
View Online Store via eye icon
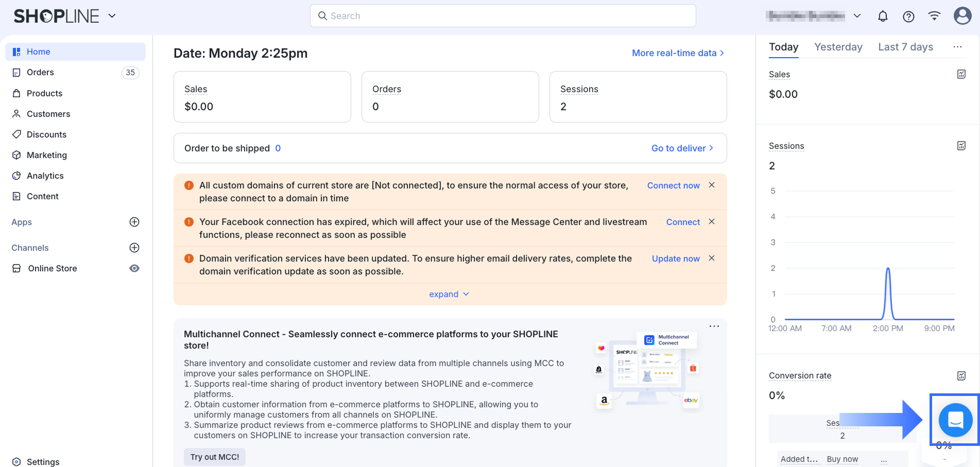[x=134, y=268]
